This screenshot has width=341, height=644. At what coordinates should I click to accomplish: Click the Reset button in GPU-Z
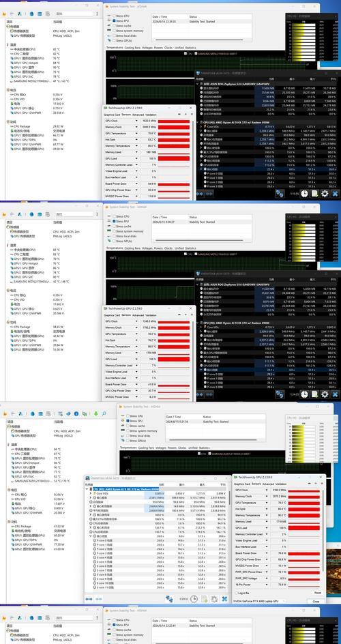pyautogui.click(x=317, y=593)
